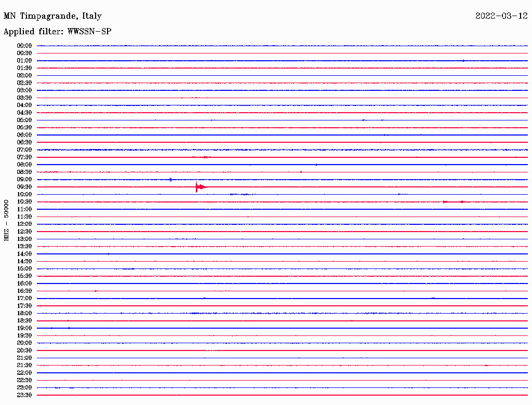Select the 23:00 time label
Viewport: 532px width, 405px height.
click(x=24, y=388)
